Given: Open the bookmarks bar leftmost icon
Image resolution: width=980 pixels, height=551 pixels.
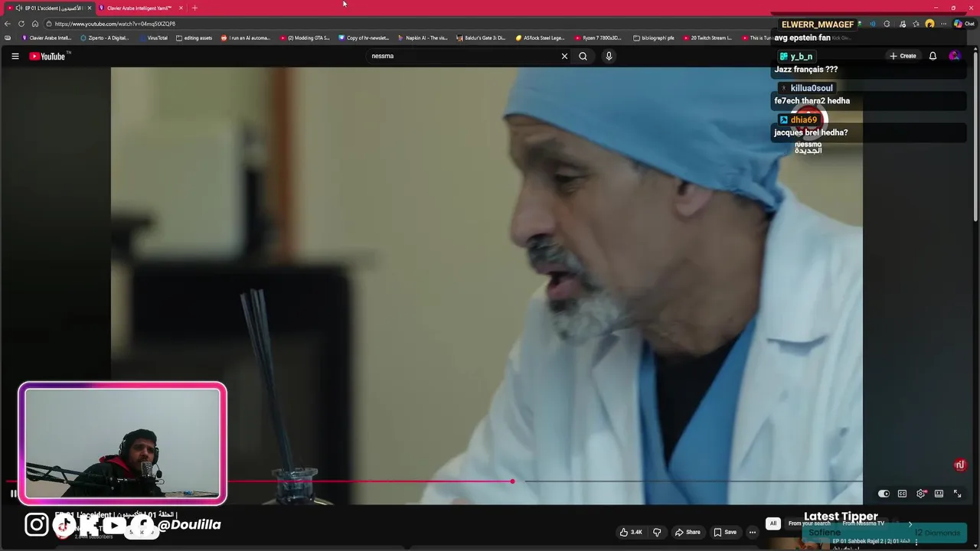Looking at the screenshot, I should click(x=8, y=37).
